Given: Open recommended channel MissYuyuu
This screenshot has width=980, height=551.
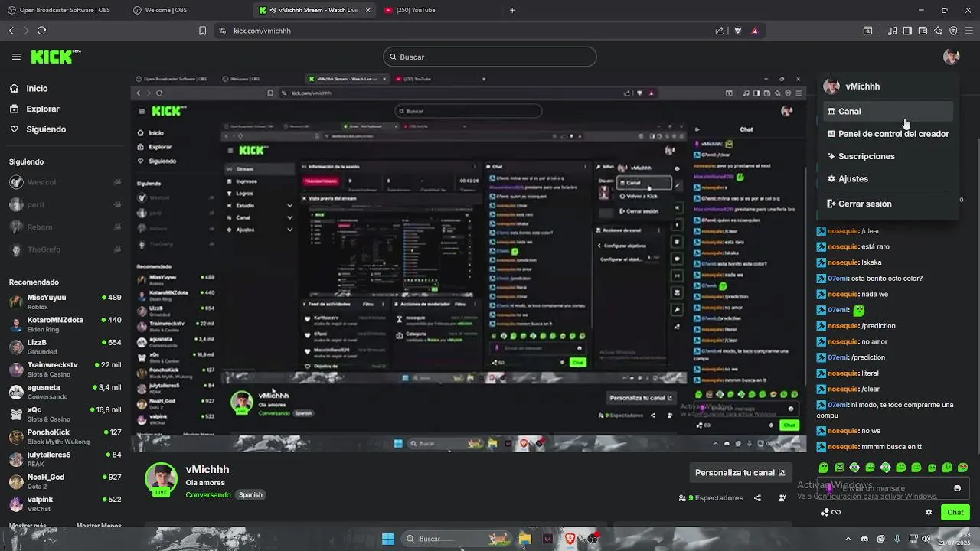Looking at the screenshot, I should pyautogui.click(x=65, y=302).
